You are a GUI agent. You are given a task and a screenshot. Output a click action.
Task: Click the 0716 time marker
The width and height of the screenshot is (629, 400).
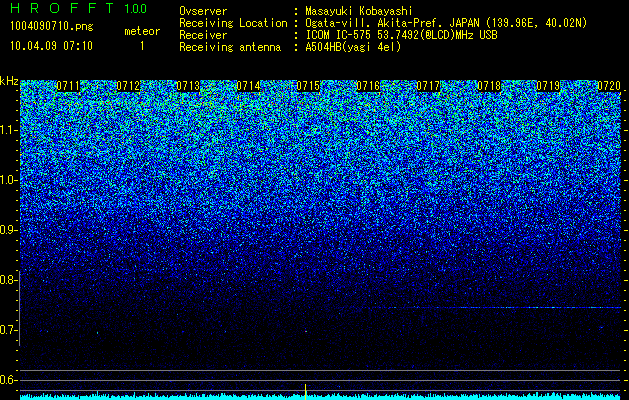pos(368,86)
